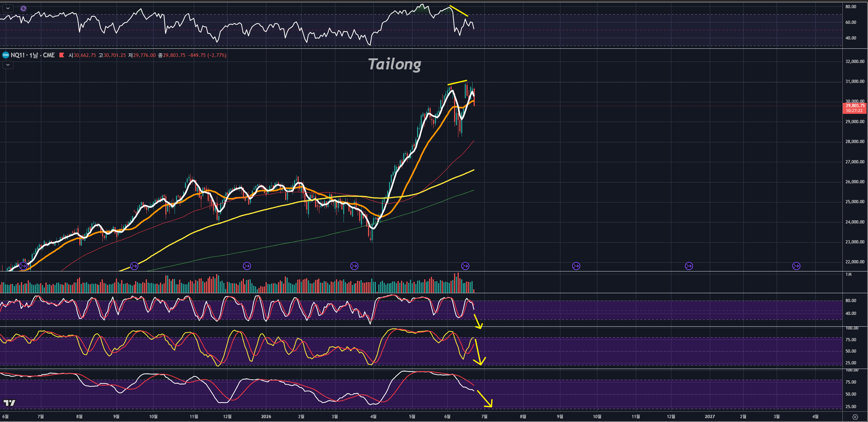Click the 60.00 level on the RSI scale

851,22
